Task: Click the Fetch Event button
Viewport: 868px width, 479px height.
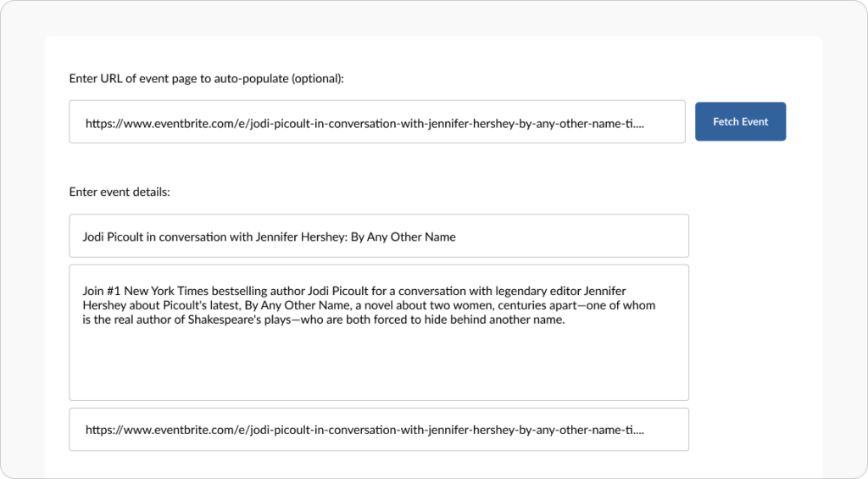Action: click(x=740, y=121)
